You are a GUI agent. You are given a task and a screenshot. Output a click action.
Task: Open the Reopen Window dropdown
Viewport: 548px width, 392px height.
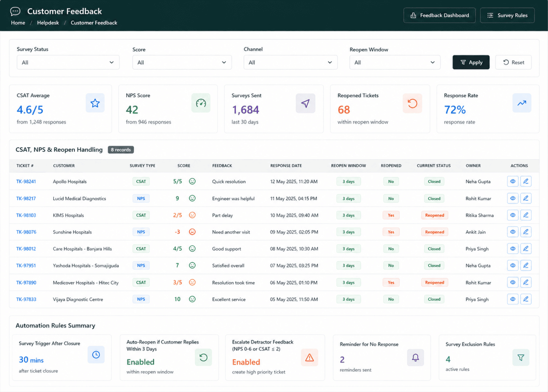[395, 62]
